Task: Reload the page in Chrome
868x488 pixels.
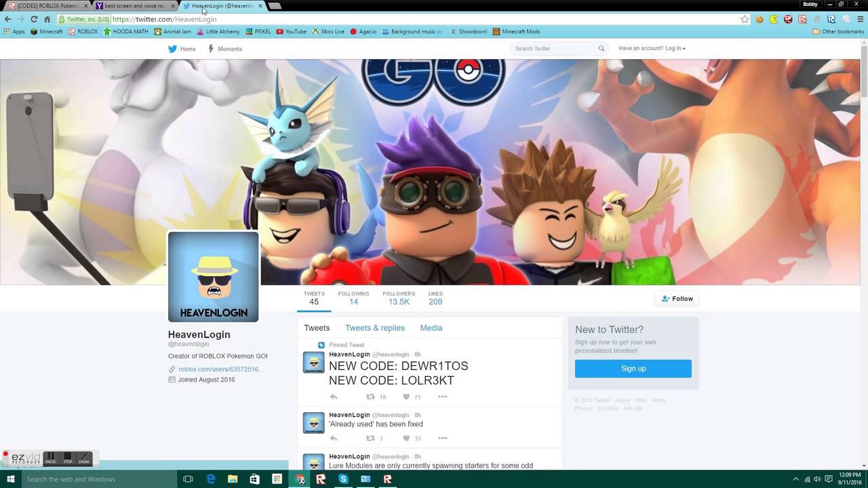Action: coord(34,19)
